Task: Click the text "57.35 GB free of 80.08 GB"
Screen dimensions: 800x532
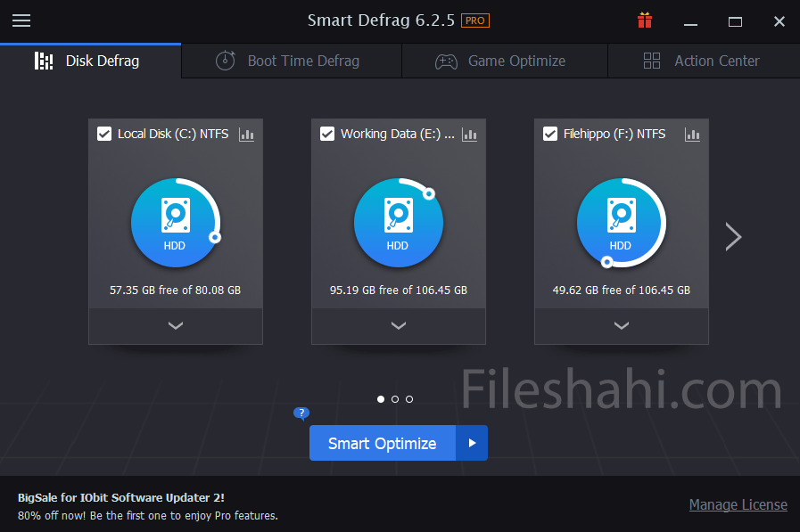Action: [x=175, y=290]
